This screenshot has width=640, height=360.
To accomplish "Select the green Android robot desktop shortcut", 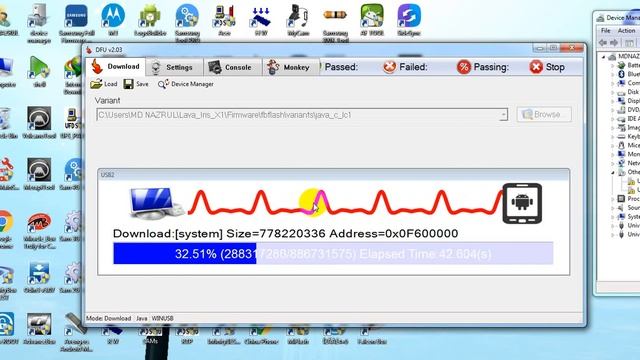I will click(x=150, y=16).
